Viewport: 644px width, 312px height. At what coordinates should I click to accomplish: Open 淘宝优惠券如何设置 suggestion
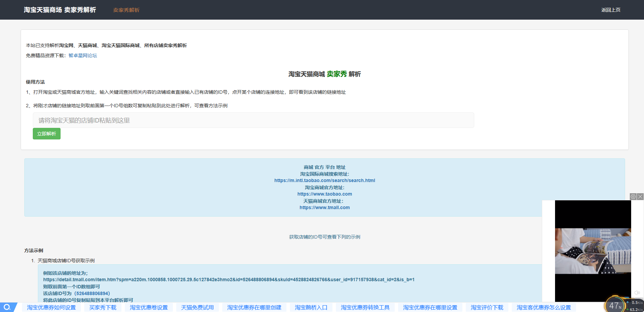pyautogui.click(x=51, y=307)
